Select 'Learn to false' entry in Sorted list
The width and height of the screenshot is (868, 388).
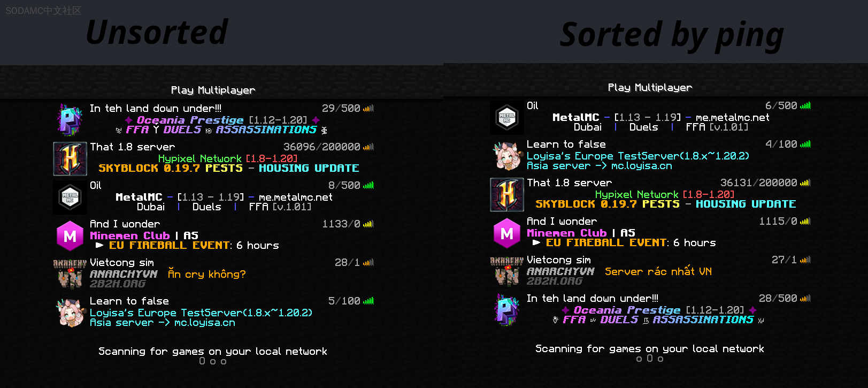(x=651, y=156)
